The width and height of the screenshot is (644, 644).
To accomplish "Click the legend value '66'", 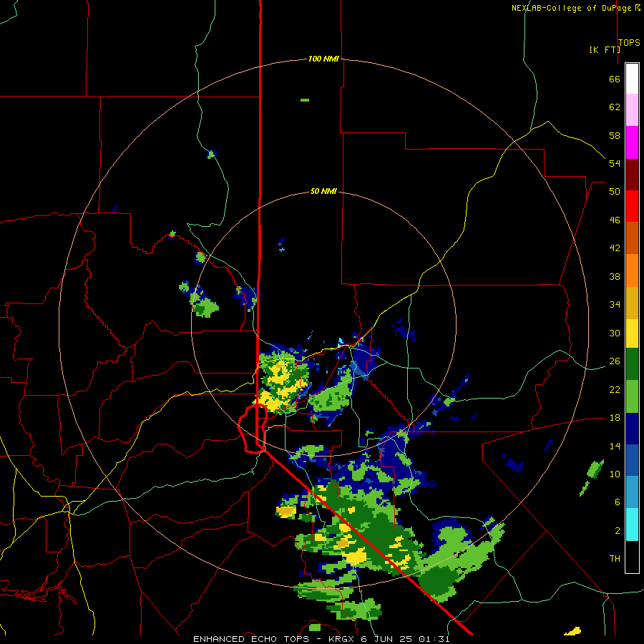I will pos(615,79).
